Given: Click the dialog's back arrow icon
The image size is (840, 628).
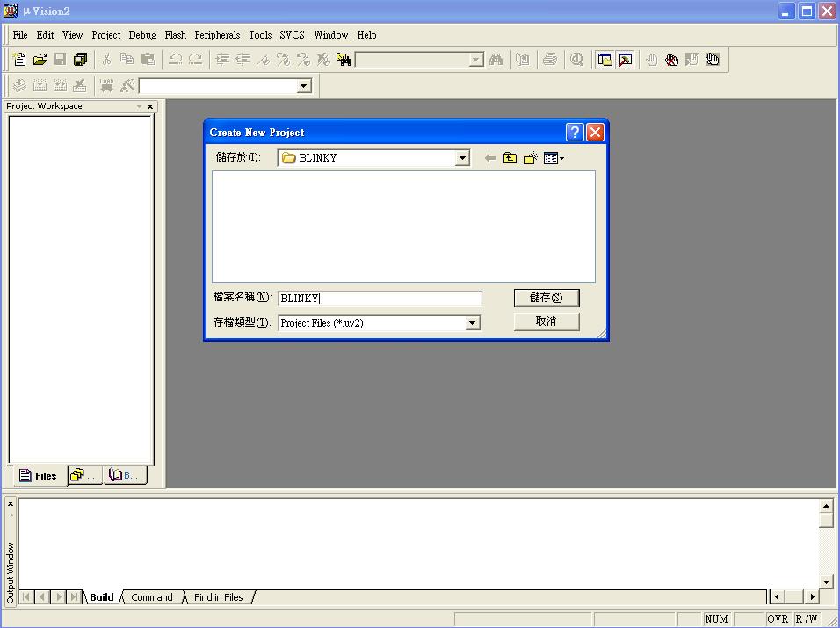Looking at the screenshot, I should pyautogui.click(x=489, y=158).
